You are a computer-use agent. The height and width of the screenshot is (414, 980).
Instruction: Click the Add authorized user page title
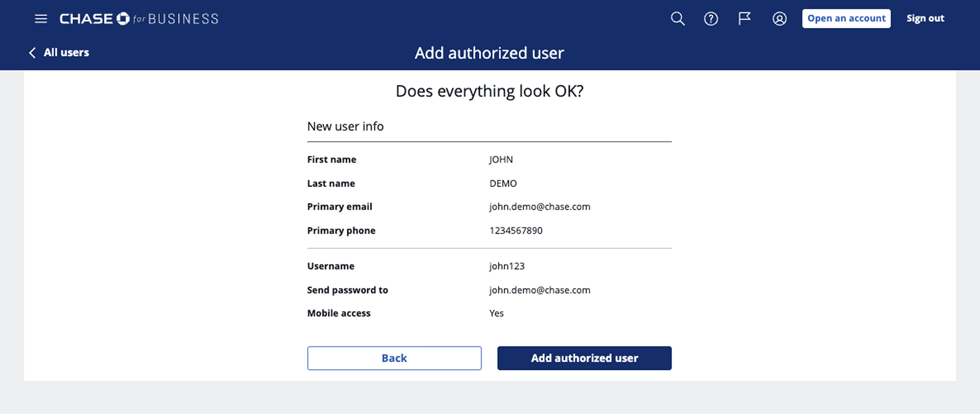(489, 53)
